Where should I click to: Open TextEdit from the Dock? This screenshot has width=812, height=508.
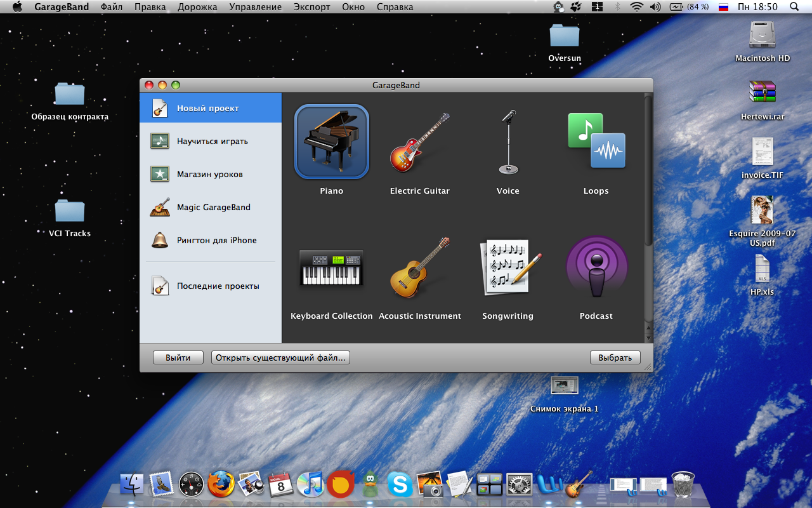point(459,485)
